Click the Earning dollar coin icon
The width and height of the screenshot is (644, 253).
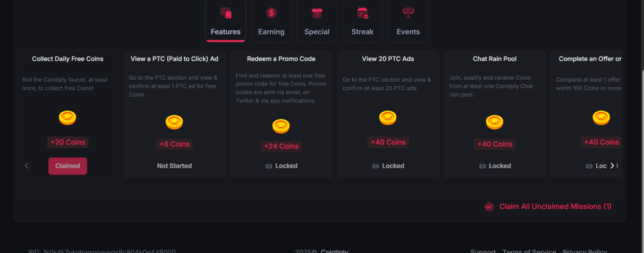click(x=271, y=13)
